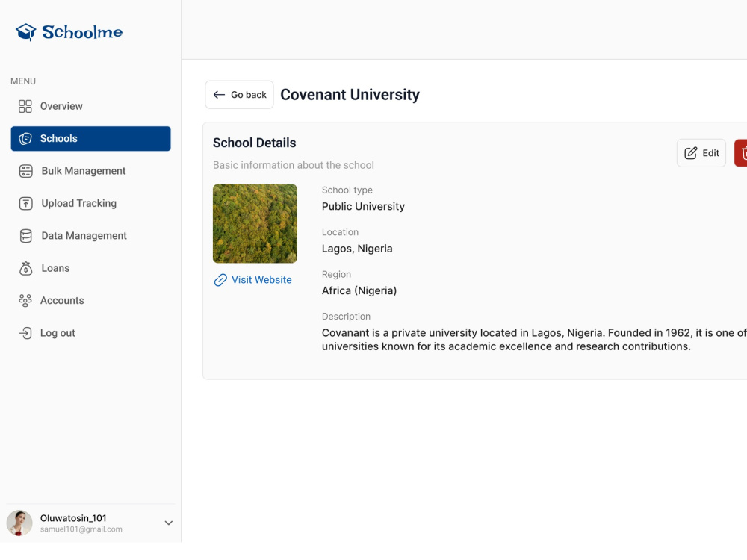Click 'Public University' school type value
The image size is (747, 560).
[x=363, y=206]
